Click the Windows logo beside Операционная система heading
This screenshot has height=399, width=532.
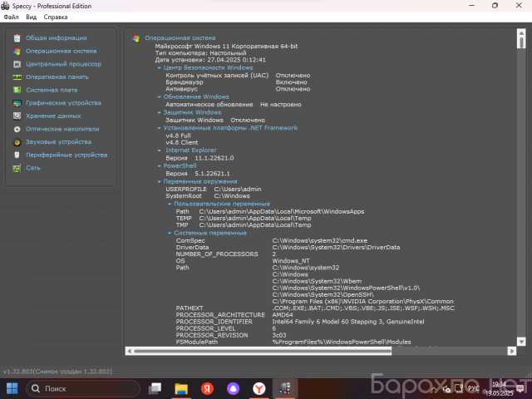pos(136,38)
